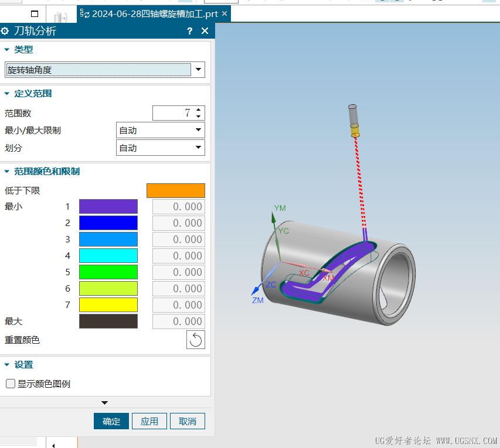
Task: Click the YM axis label in the viewport
Action: [x=280, y=208]
